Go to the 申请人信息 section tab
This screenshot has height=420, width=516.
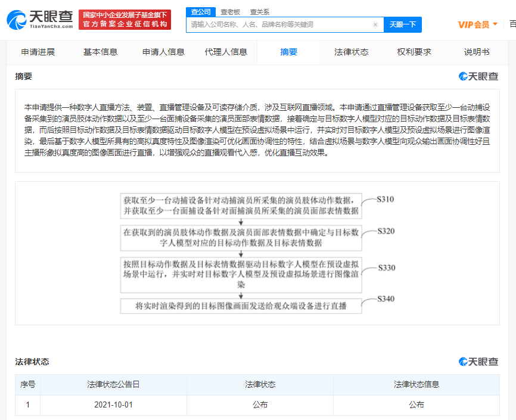point(163,52)
